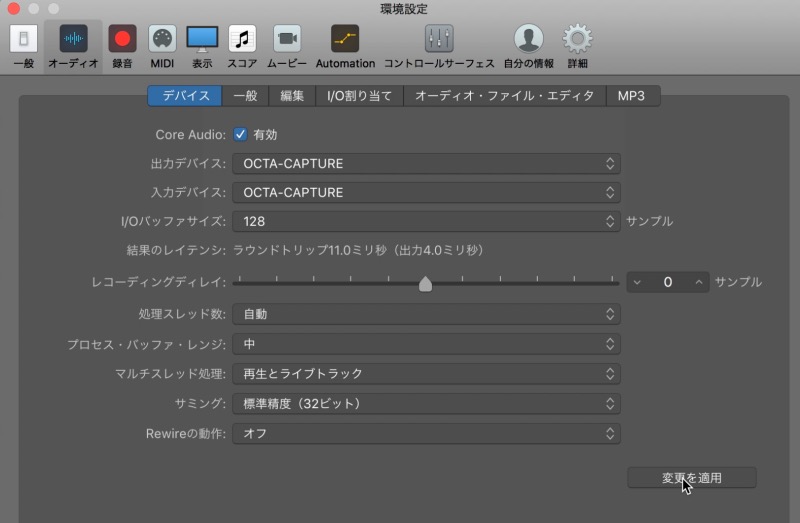Increase recording delay with up arrow
The height and width of the screenshot is (523, 800).
tap(699, 282)
